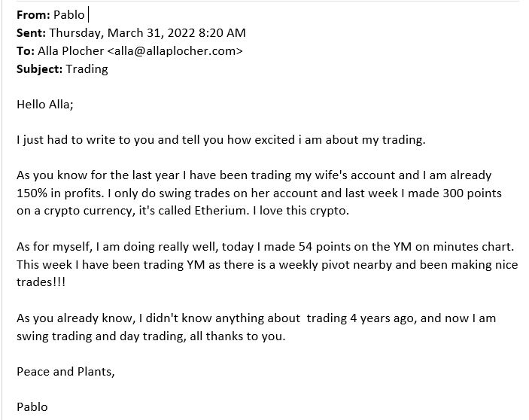
Task: Click the word trades!!!
Action: (x=41, y=282)
